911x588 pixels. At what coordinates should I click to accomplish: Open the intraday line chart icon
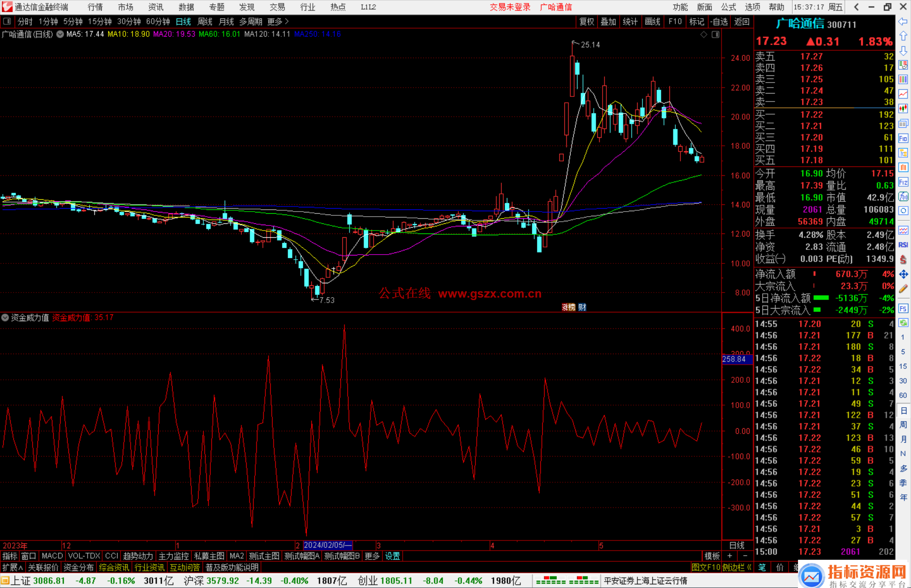(x=903, y=94)
